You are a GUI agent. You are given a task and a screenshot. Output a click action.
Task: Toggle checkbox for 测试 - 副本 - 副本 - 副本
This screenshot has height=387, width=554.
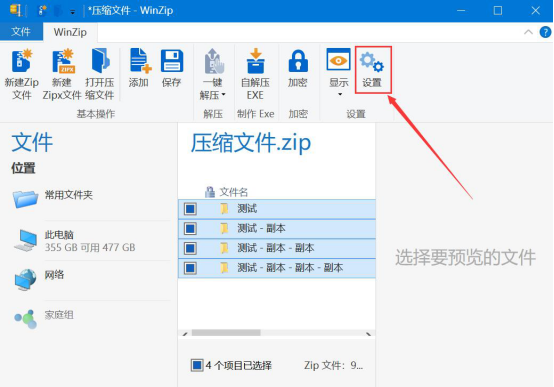(x=190, y=268)
